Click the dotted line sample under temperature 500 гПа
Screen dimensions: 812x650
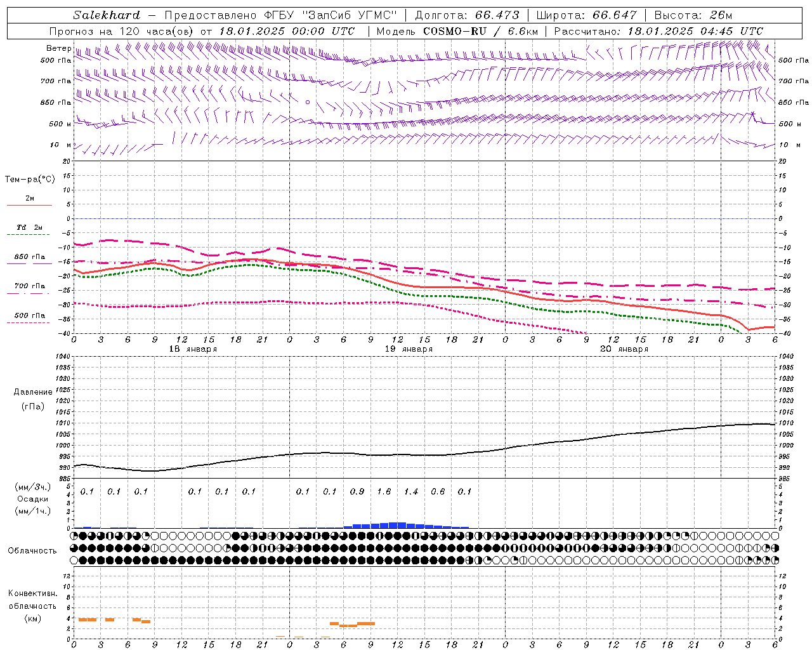click(28, 323)
